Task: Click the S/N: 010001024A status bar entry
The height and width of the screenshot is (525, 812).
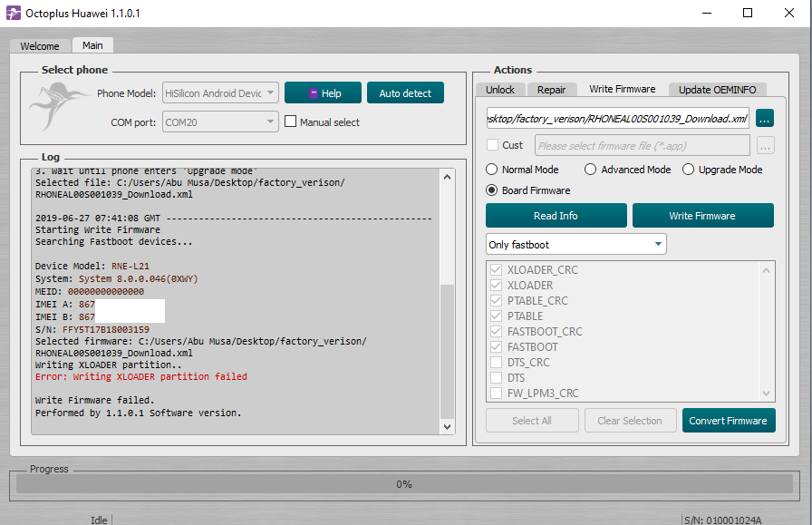Action: pos(723,520)
